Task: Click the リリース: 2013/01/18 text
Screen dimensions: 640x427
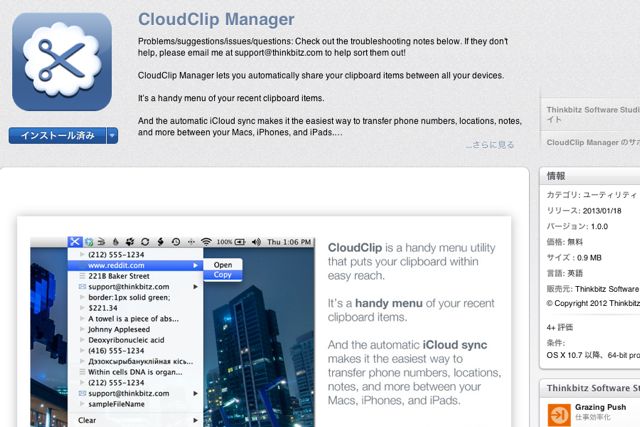Action: point(584,211)
